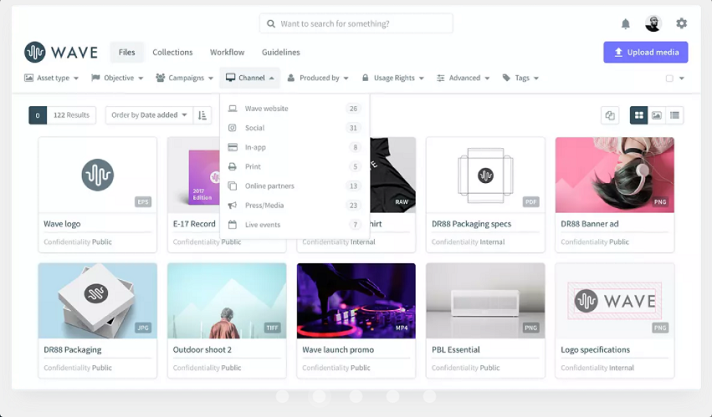Toggle the sort direction icon
The width and height of the screenshot is (712, 417).
(203, 115)
